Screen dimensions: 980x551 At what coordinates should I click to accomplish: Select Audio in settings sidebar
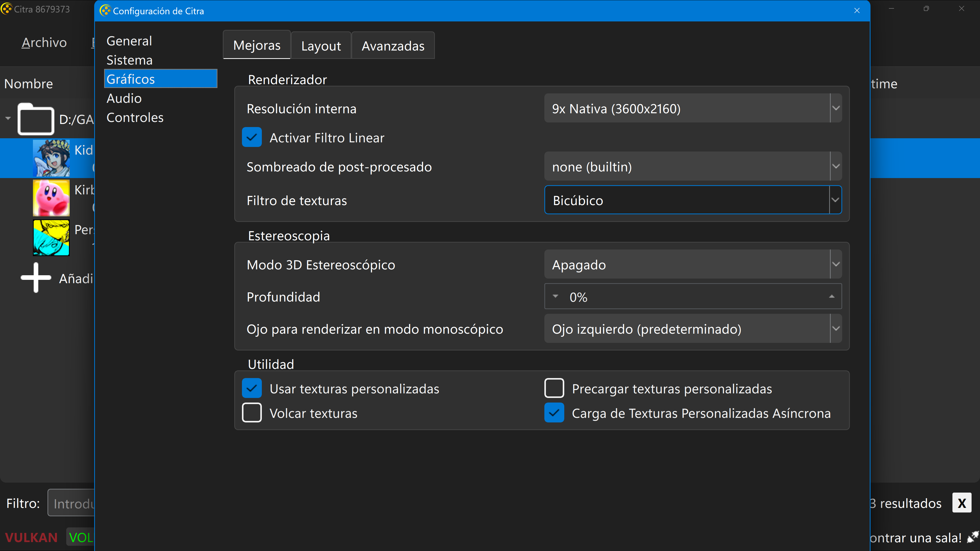(x=124, y=98)
